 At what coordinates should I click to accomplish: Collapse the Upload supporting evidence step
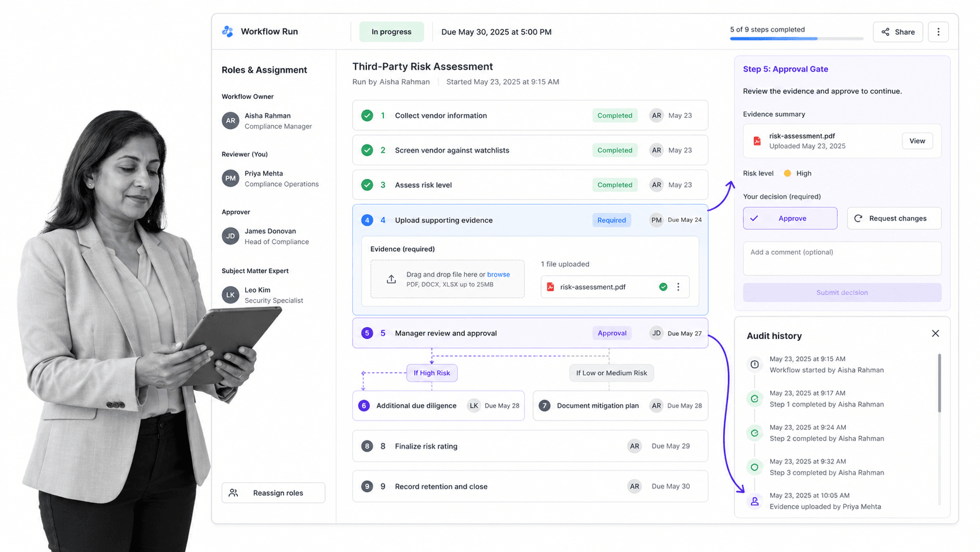click(530, 220)
